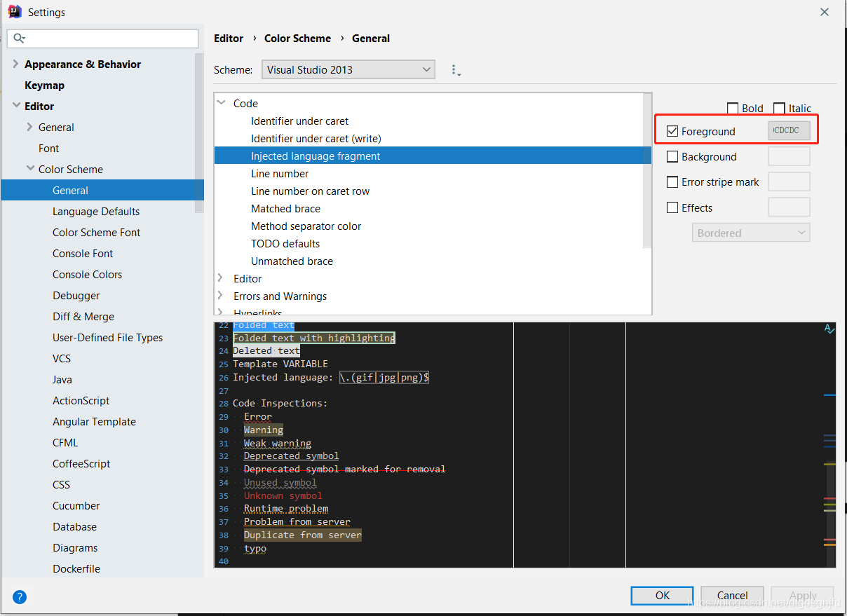Click Editor in the breadcrumb
This screenshot has height=616, width=847.
click(229, 39)
